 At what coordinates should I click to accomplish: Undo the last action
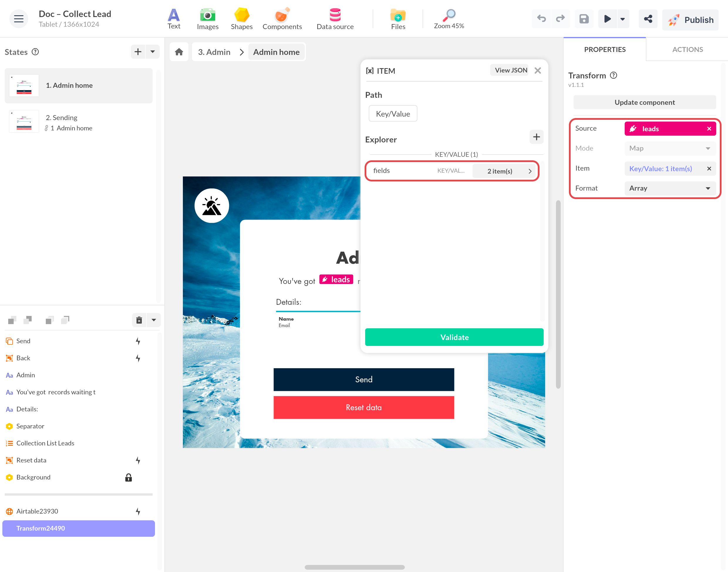click(542, 19)
